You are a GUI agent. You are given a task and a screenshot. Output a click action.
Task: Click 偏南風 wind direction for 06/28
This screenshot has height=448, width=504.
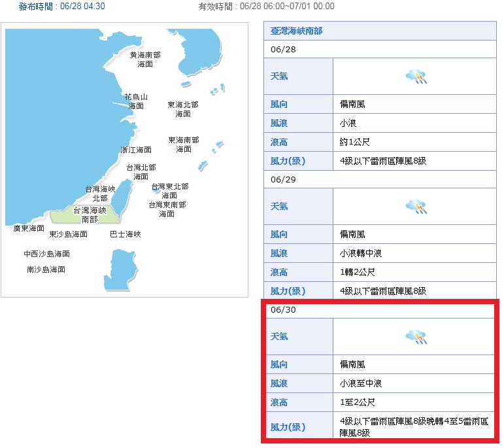352,104
